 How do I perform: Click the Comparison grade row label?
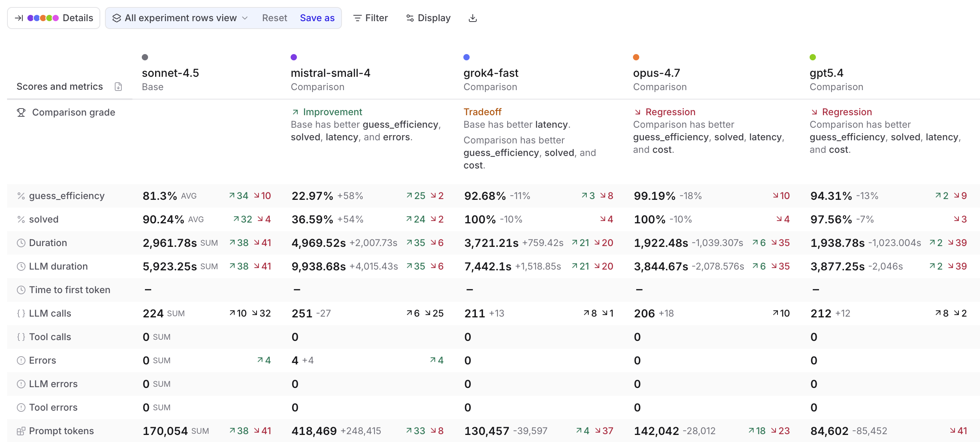point(74,112)
